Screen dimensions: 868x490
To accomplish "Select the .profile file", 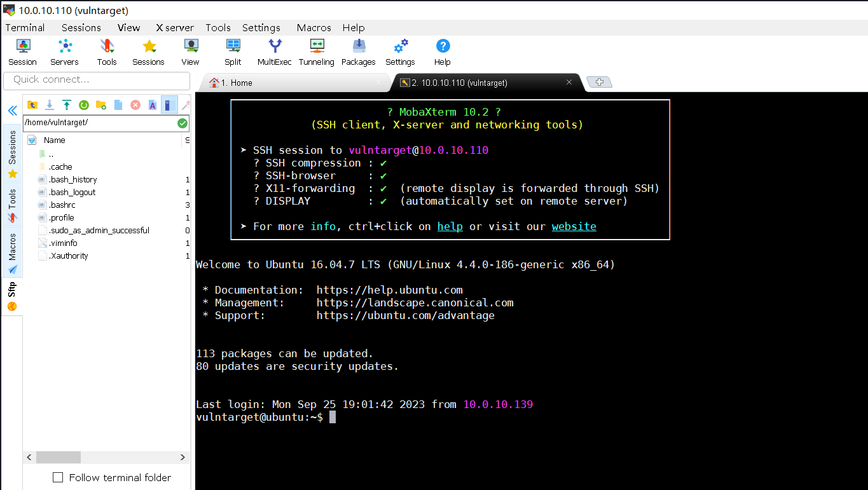I will tap(56, 217).
